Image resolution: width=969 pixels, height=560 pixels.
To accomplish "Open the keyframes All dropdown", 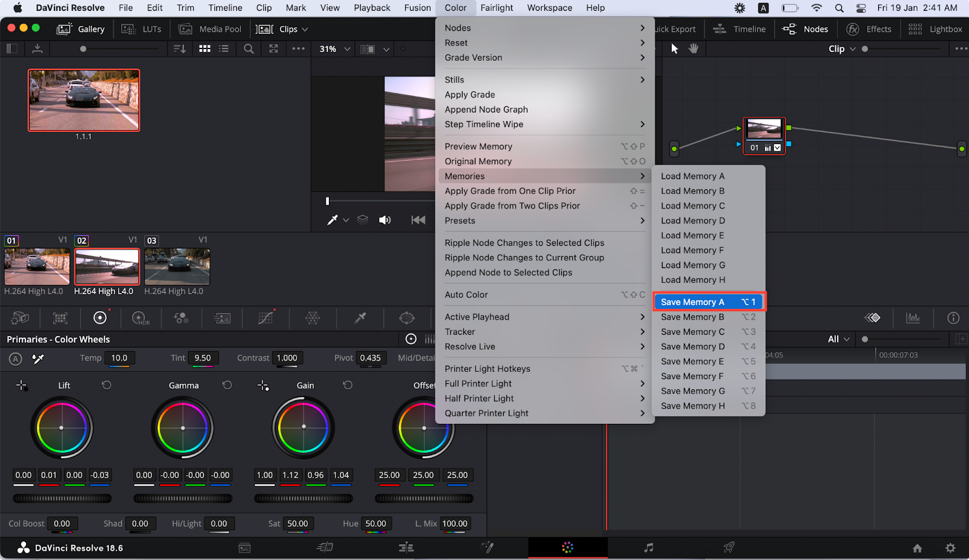I will [x=839, y=339].
